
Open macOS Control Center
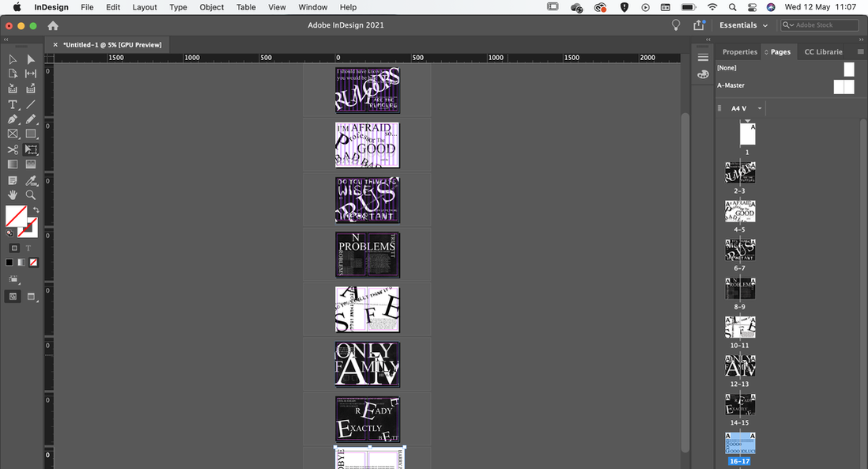752,7
